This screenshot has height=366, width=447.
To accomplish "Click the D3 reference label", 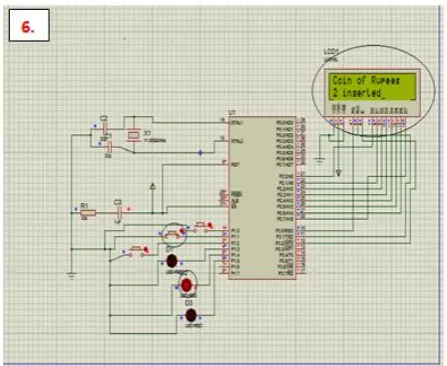I will [x=188, y=303].
